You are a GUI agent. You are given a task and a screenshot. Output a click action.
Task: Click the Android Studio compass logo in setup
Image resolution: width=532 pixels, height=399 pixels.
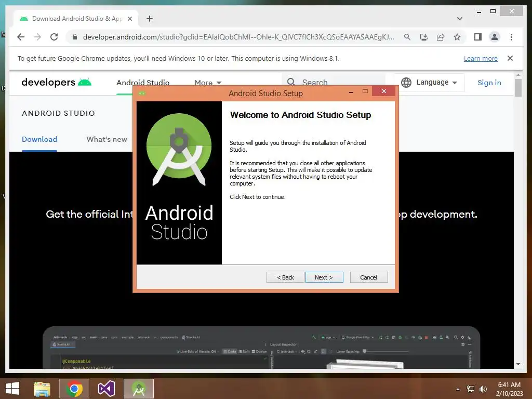[x=179, y=149]
